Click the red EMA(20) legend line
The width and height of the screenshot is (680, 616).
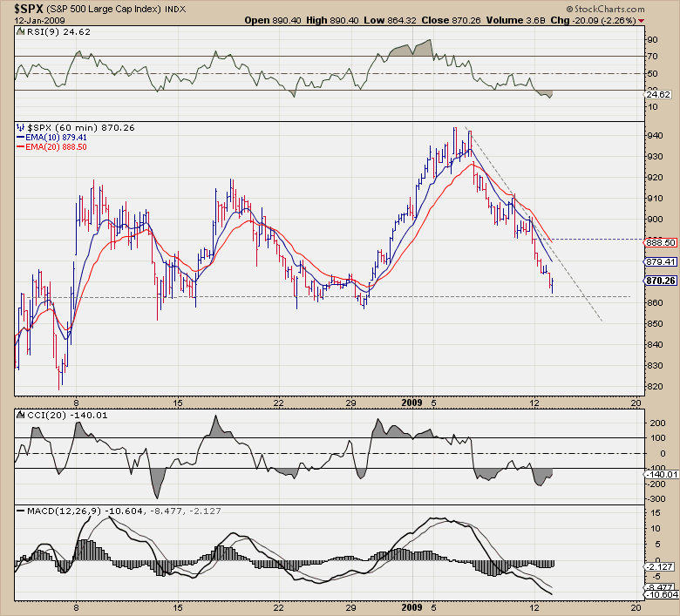(x=20, y=146)
